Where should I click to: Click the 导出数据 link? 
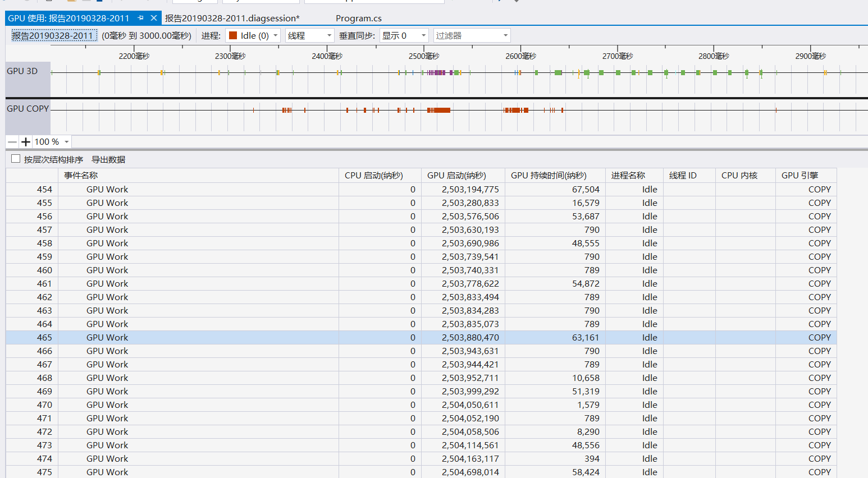108,159
